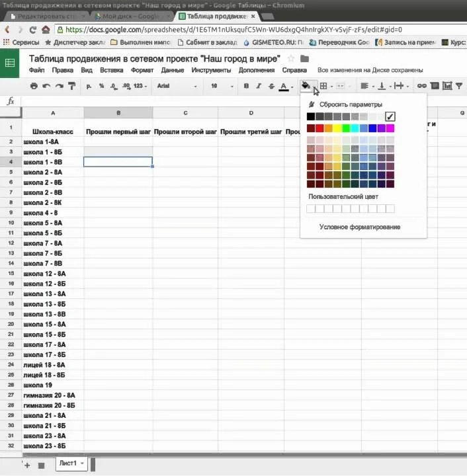Viewport: 467px width, 476px height.
Task: Open the font size dropdown
Action: pyautogui.click(x=222, y=86)
